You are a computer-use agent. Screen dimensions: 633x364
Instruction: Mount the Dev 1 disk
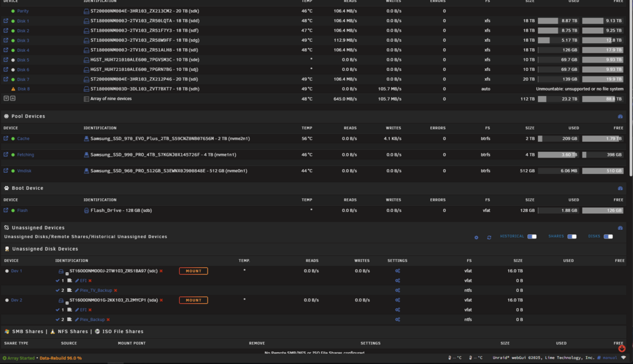[x=193, y=271]
